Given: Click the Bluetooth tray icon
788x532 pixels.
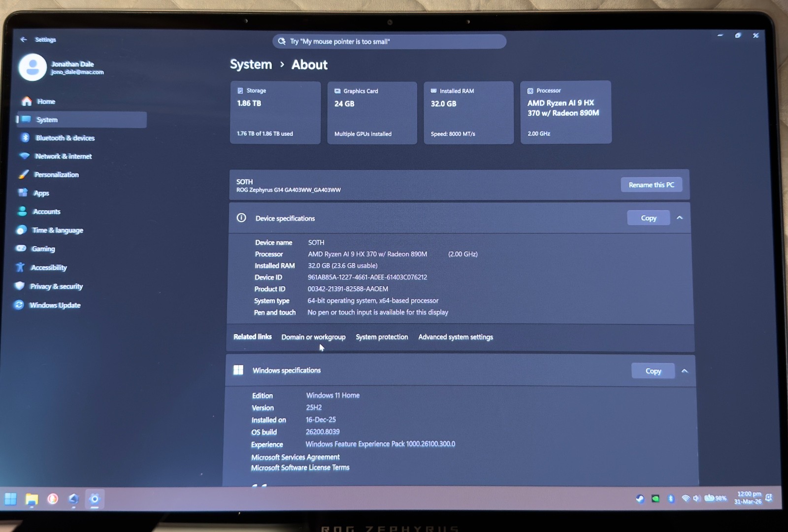Looking at the screenshot, I should pyautogui.click(x=671, y=499).
